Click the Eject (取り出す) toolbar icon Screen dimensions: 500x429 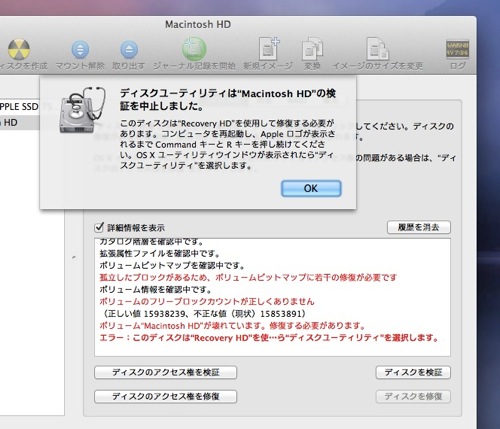click(x=129, y=49)
